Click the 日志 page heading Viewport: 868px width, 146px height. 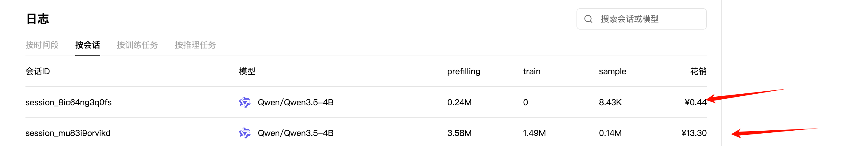[x=37, y=19]
